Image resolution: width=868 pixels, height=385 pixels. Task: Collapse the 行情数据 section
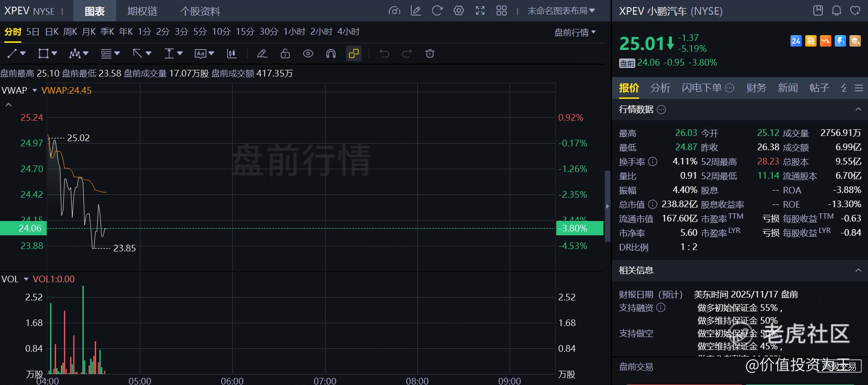click(858, 109)
